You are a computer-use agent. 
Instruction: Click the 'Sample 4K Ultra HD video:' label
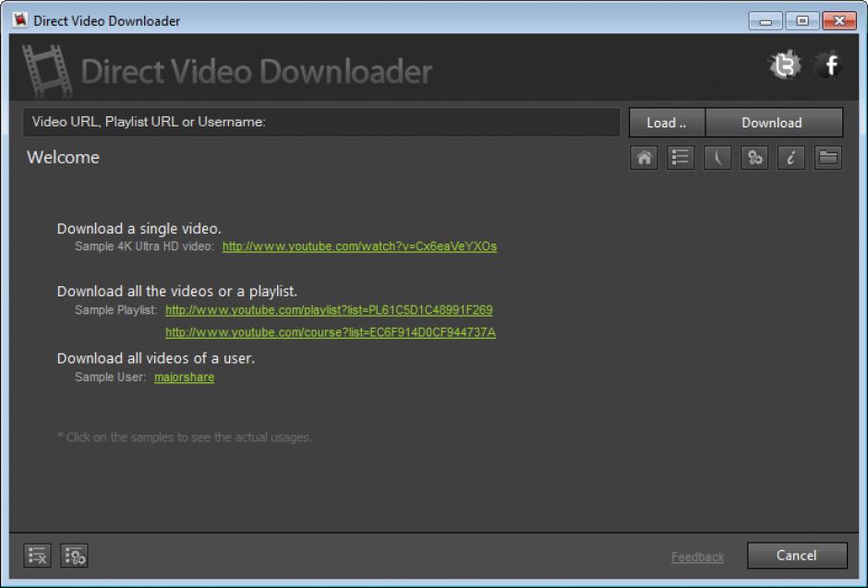coord(144,246)
